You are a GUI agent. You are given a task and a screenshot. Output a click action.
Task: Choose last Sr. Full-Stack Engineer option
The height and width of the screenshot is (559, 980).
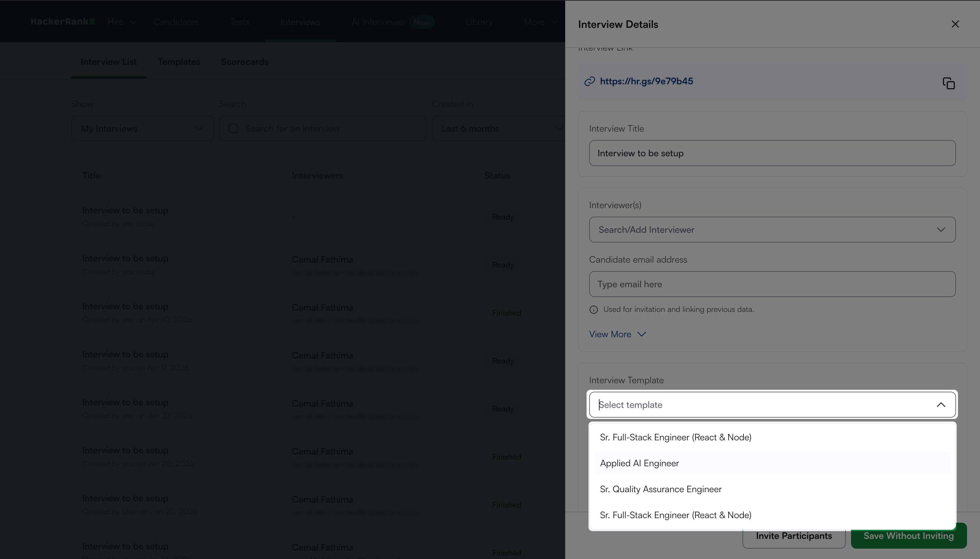point(675,515)
